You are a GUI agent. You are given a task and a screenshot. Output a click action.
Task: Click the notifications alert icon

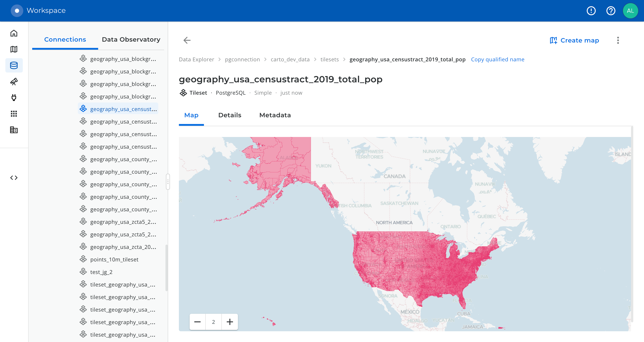coord(591,11)
